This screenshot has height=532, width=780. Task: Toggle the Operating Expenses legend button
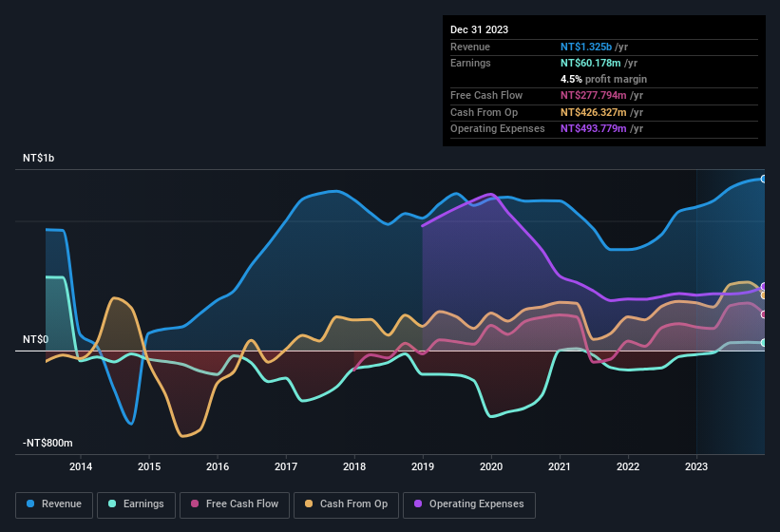click(x=469, y=504)
